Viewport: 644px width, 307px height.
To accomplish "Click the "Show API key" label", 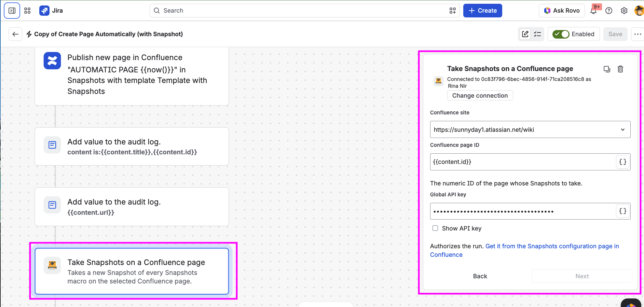I will 462,228.
